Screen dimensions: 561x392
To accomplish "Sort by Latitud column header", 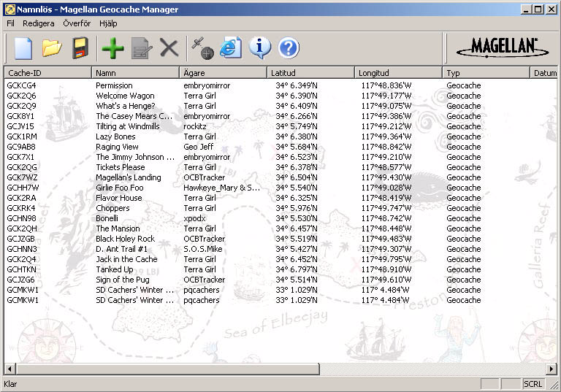I will click(x=311, y=72).
